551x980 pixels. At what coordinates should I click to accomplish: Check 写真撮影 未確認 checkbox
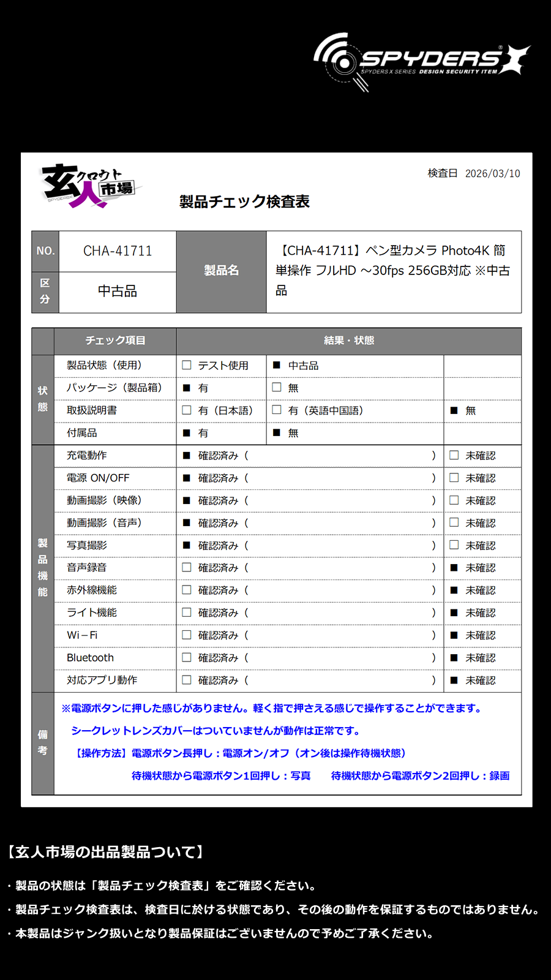(x=454, y=545)
